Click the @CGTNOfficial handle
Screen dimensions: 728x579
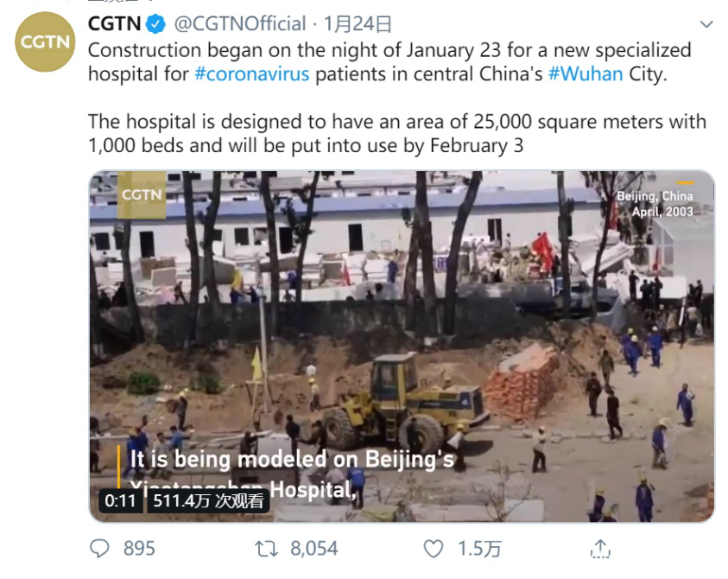coord(240,23)
